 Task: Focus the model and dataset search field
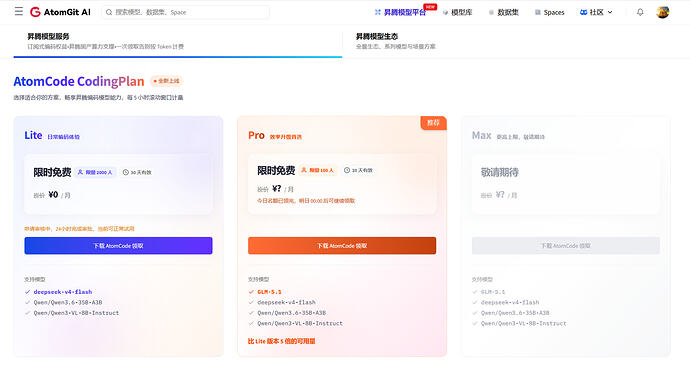185,12
